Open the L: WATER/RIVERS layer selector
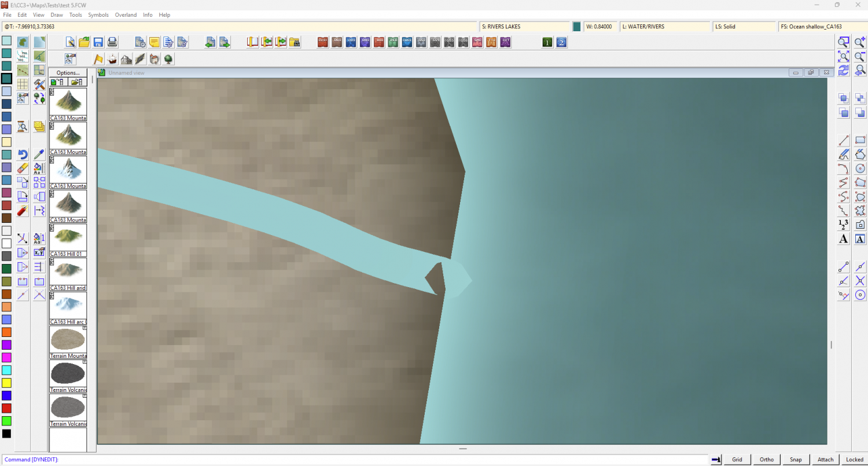Image resolution: width=868 pixels, height=466 pixels. coord(664,27)
